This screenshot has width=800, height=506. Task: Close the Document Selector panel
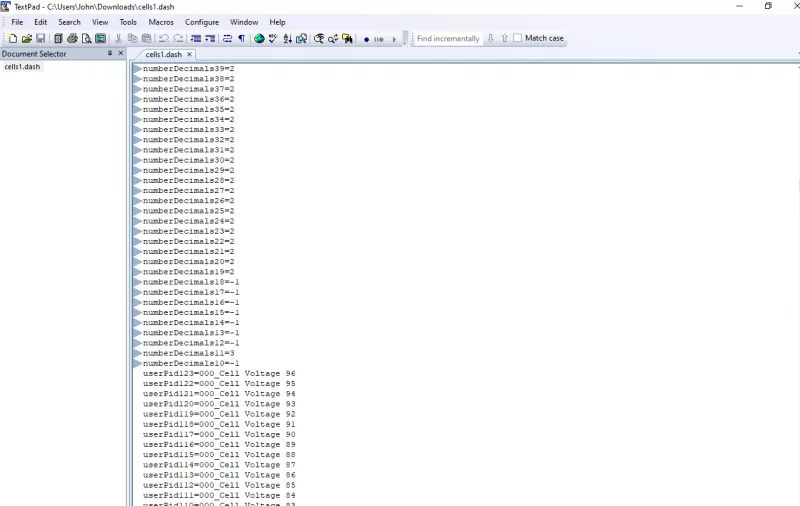[x=121, y=53]
